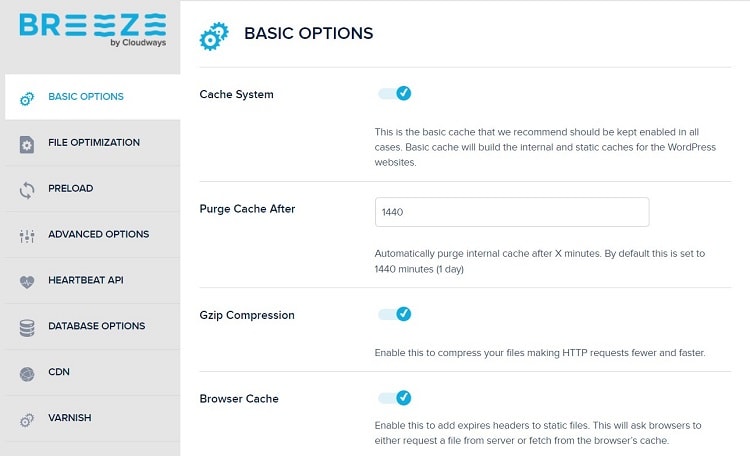750x456 pixels.
Task: Click the large gears icon beside page title
Action: click(x=214, y=36)
